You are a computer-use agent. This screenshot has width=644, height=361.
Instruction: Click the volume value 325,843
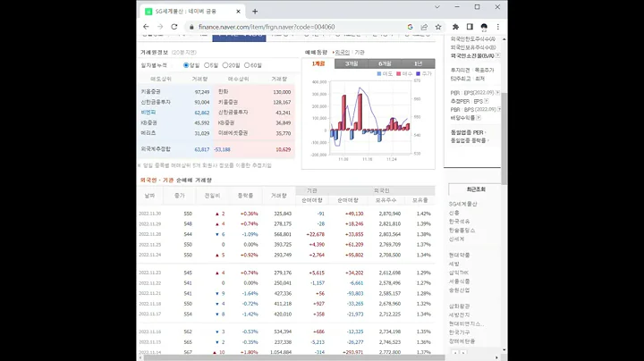click(283, 214)
